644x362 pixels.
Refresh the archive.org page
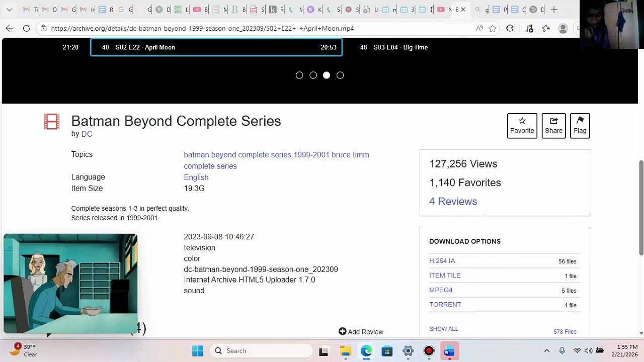[26, 29]
